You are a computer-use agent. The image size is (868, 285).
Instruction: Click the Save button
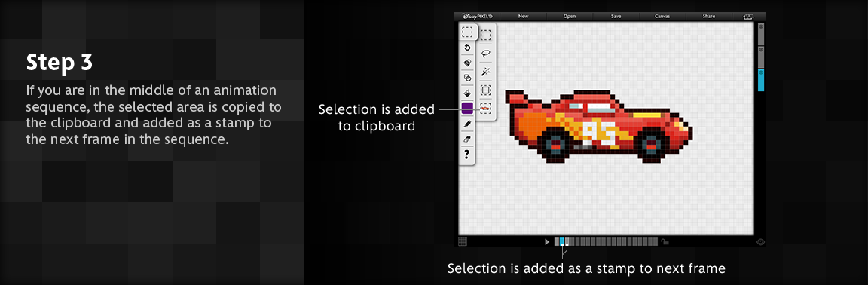tap(616, 16)
